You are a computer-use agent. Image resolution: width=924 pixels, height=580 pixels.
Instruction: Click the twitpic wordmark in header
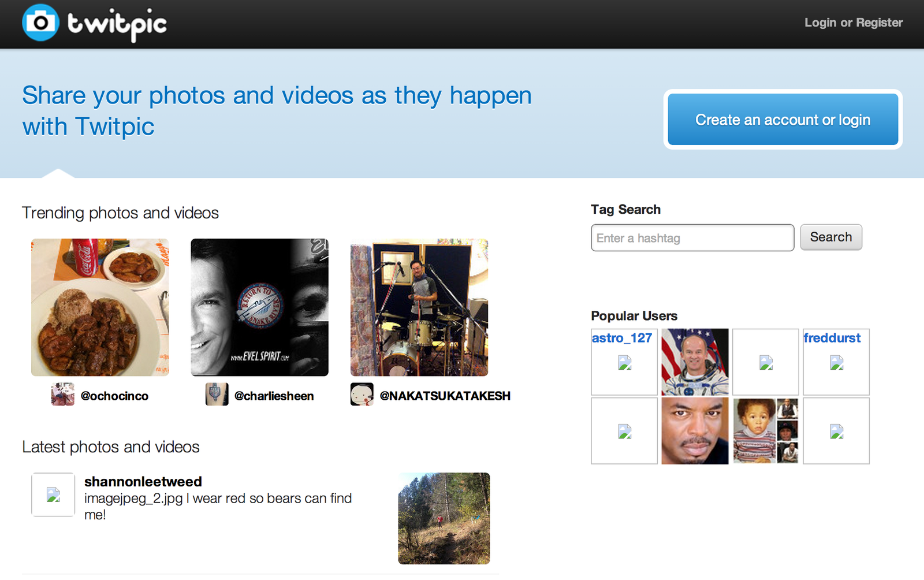117,25
